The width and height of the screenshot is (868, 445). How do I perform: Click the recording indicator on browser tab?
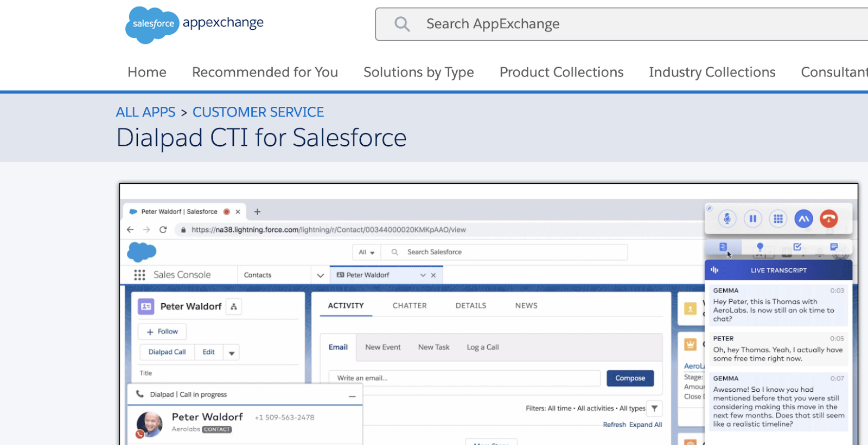(x=227, y=212)
